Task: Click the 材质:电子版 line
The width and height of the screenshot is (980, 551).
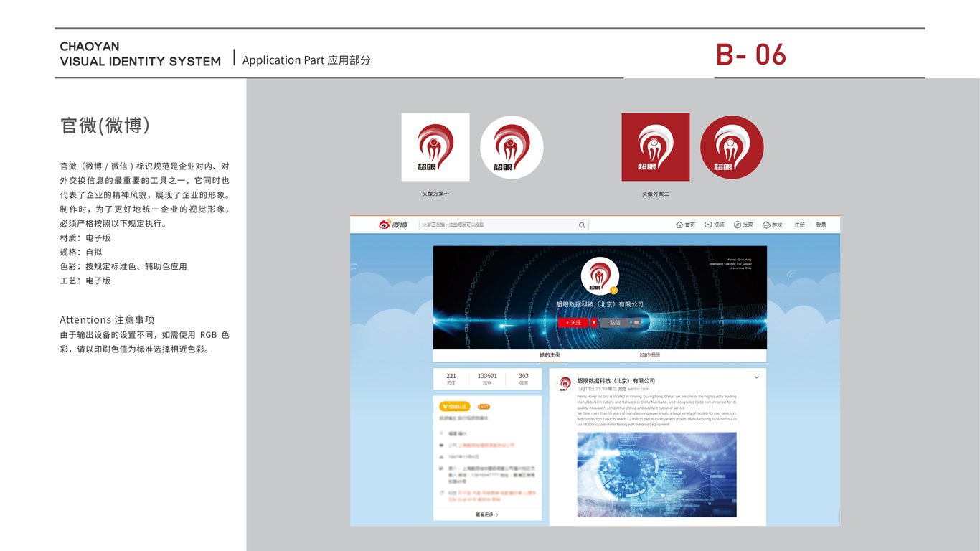Action: click(85, 238)
